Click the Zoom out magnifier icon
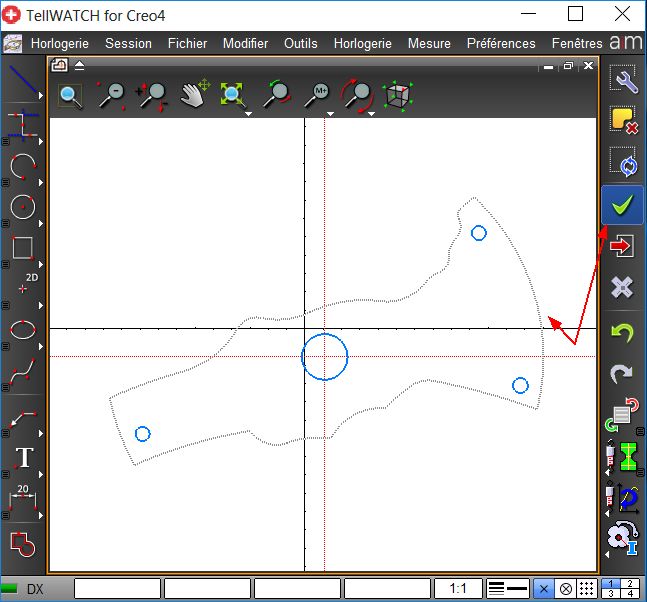Image resolution: width=647 pixels, height=602 pixels. [x=111, y=95]
